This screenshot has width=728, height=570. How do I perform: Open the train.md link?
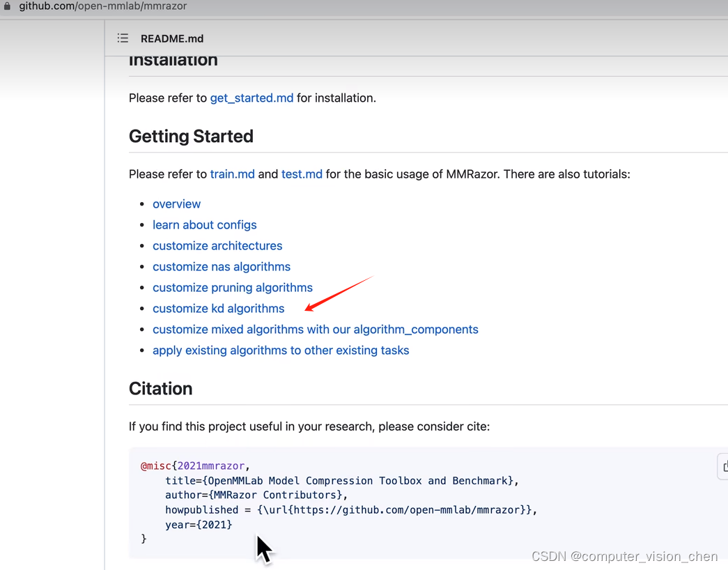click(x=232, y=174)
